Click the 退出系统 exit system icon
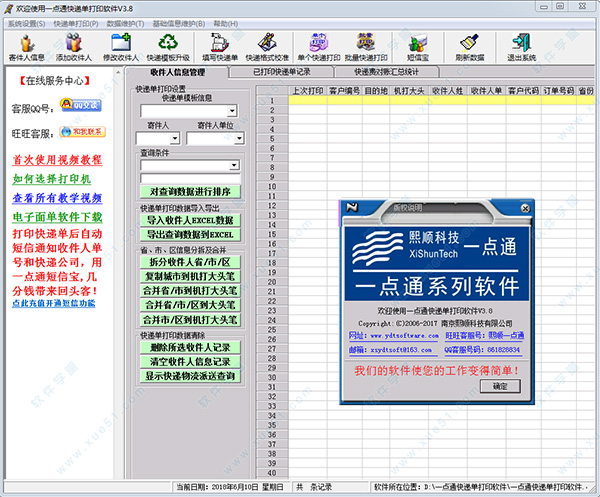The height and width of the screenshot is (497, 600). point(522,47)
